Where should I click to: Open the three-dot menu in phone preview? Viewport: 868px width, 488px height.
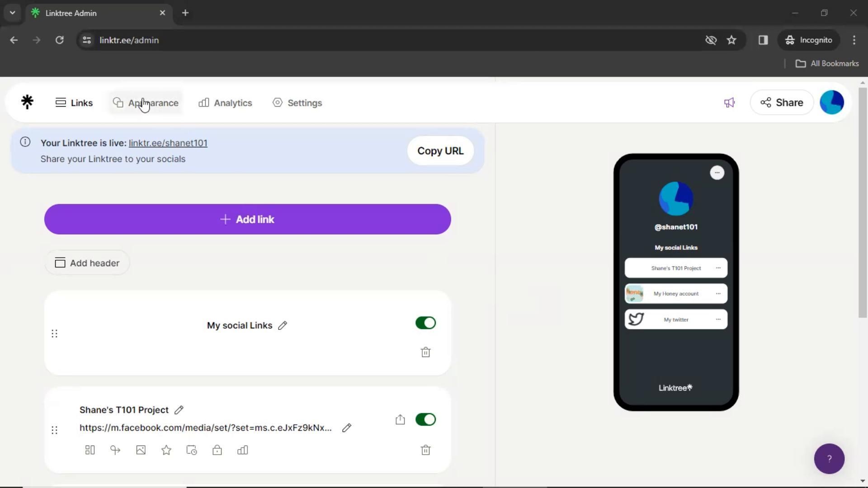717,173
